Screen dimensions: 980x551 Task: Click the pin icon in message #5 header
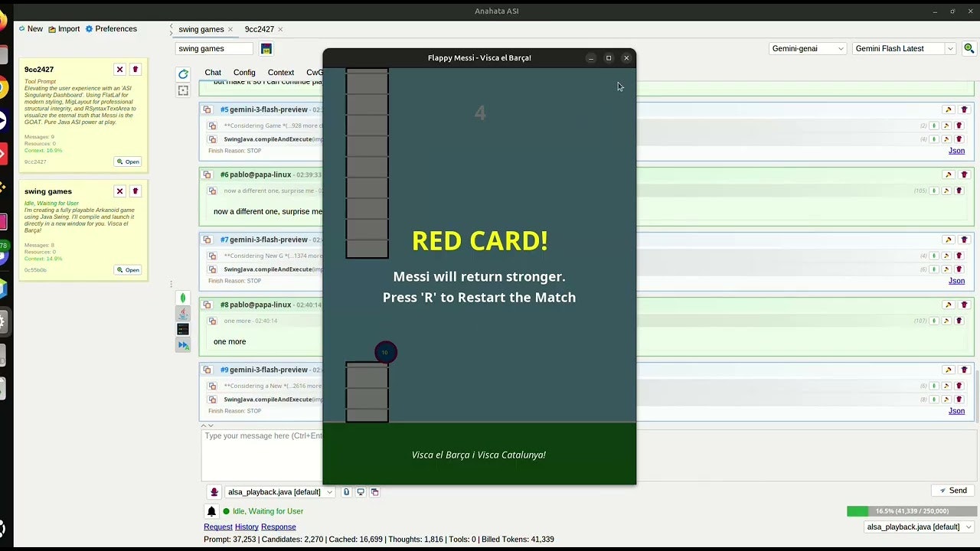coord(948,109)
